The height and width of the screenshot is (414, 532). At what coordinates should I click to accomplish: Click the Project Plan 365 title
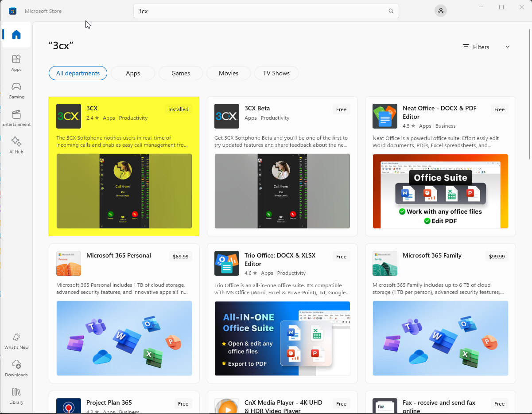coord(109,402)
